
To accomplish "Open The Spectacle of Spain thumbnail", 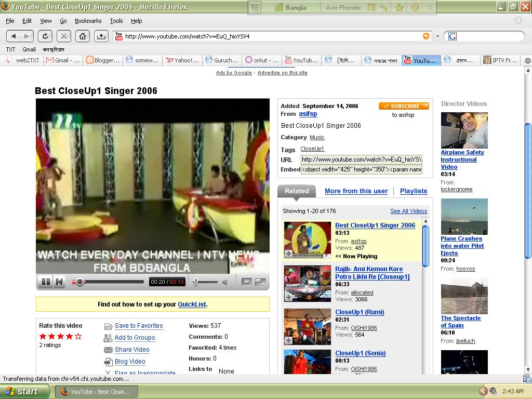I will [464, 296].
